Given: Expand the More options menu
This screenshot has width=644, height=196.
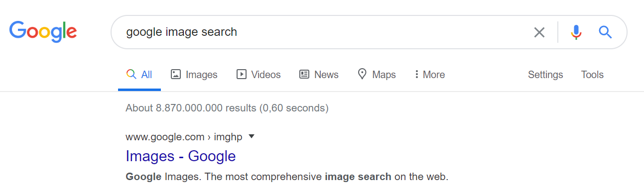Looking at the screenshot, I should (430, 75).
